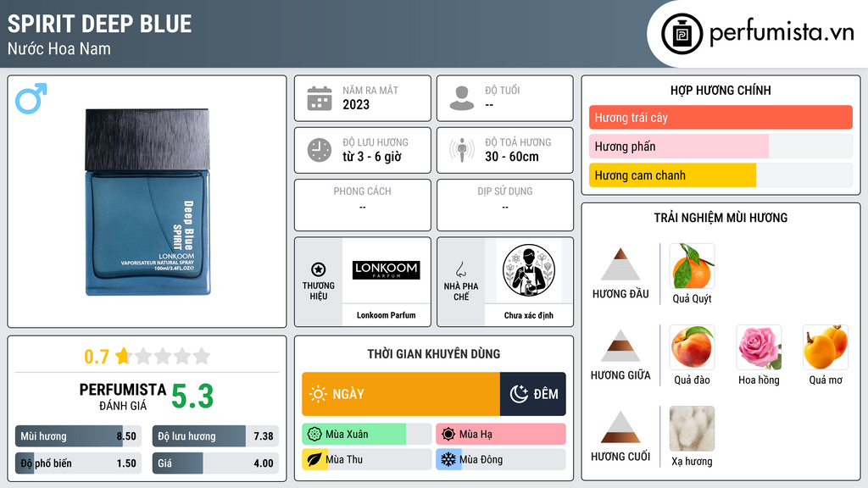Click the filled gold rating star

(123, 356)
